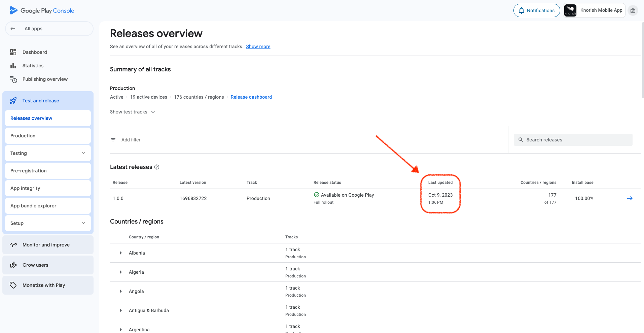Screen dimensions: 644x333
Task: Click the Search releases field
Action: point(573,140)
